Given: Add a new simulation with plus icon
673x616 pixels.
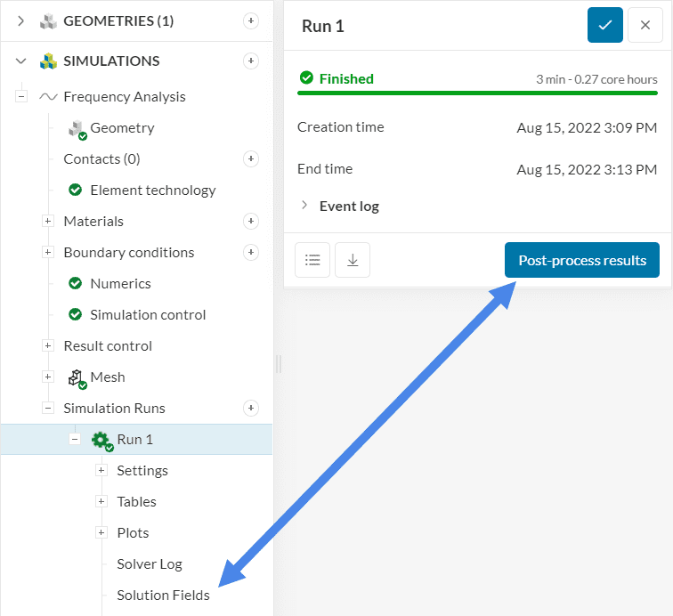Looking at the screenshot, I should (251, 61).
